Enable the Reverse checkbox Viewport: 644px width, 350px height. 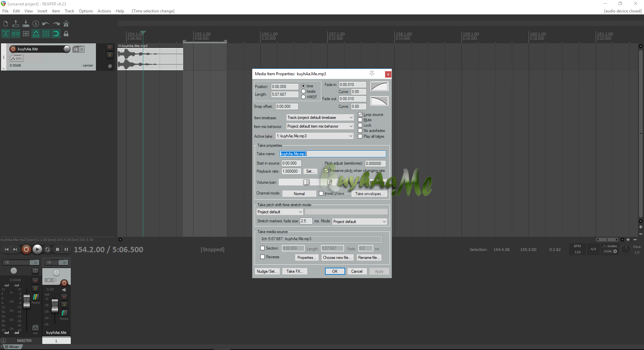pyautogui.click(x=263, y=257)
